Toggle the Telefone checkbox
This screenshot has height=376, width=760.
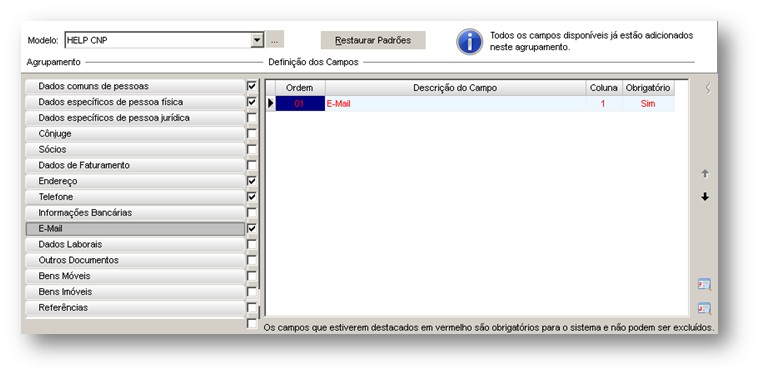point(252,197)
